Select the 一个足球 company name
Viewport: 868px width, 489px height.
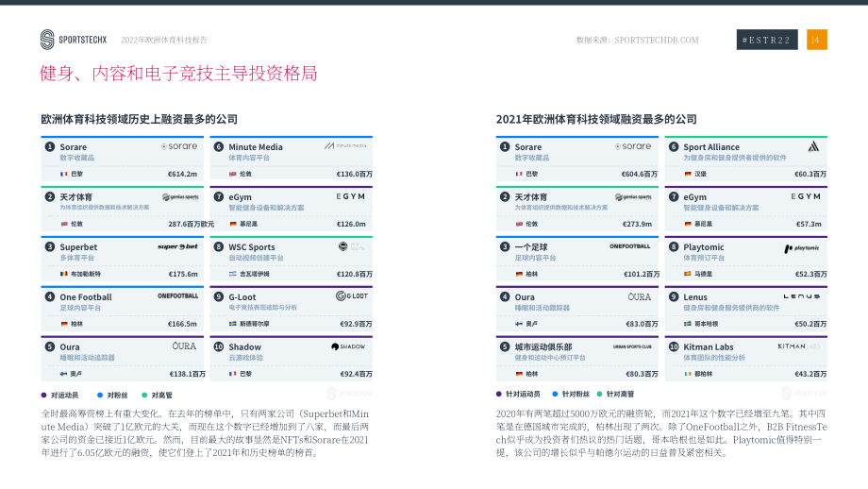coord(531,247)
